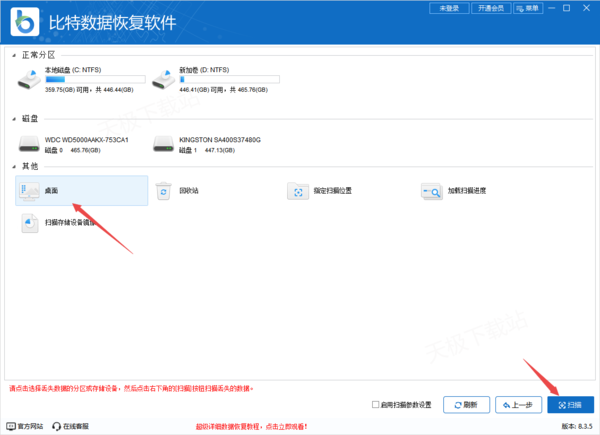Open the online customer service (在线客服) headset icon
The height and width of the screenshot is (435, 600).
coord(56,426)
